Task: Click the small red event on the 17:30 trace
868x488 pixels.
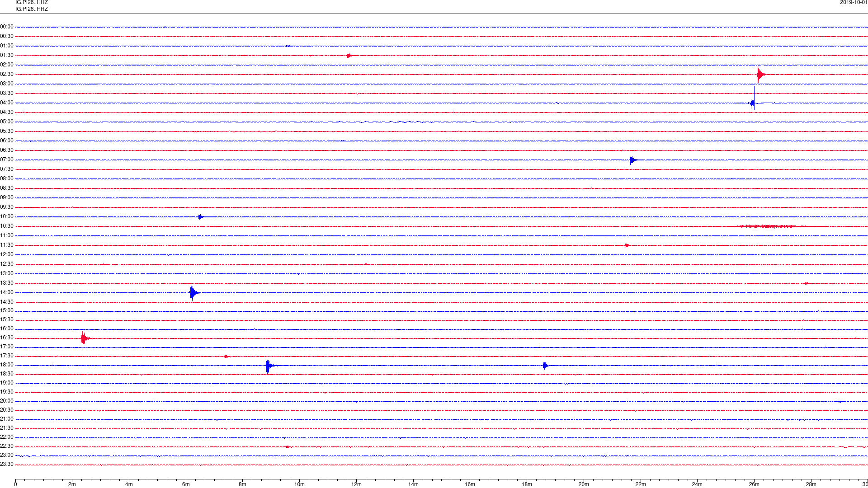Action: click(x=226, y=357)
